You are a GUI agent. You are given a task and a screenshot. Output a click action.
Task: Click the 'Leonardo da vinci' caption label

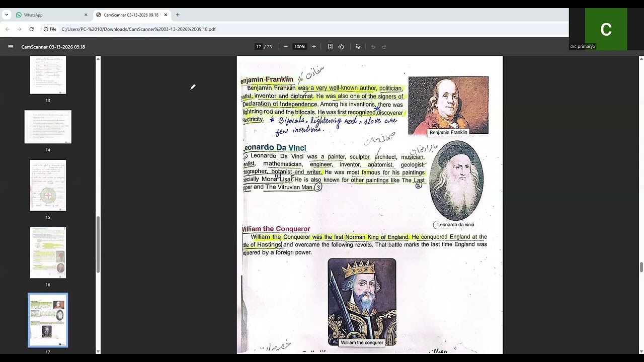click(x=456, y=225)
